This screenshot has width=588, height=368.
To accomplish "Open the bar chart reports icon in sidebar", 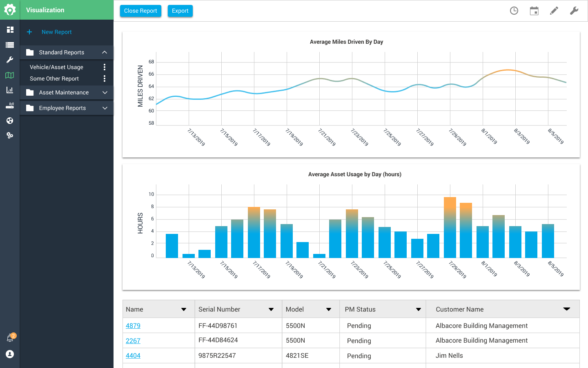I will pos(10,90).
